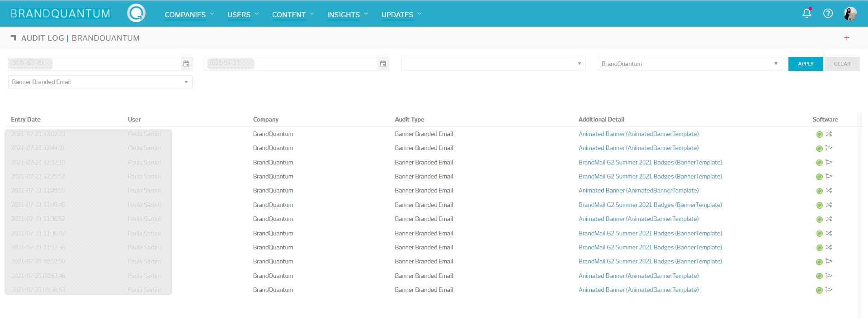The width and height of the screenshot is (868, 319).
Task: Clear the audit log filters
Action: click(x=842, y=64)
